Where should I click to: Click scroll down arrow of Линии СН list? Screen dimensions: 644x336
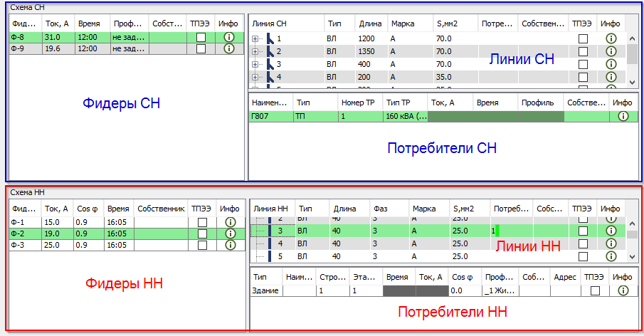pos(632,82)
